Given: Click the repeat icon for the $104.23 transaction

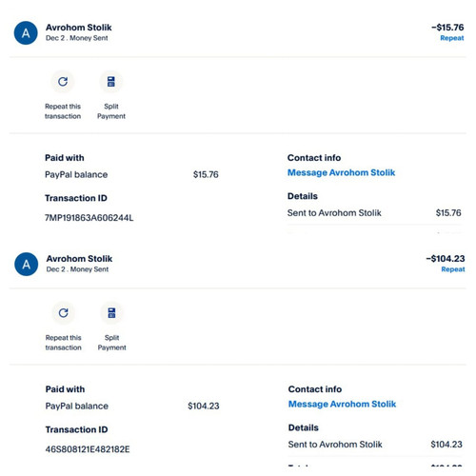Looking at the screenshot, I should click(x=64, y=313).
